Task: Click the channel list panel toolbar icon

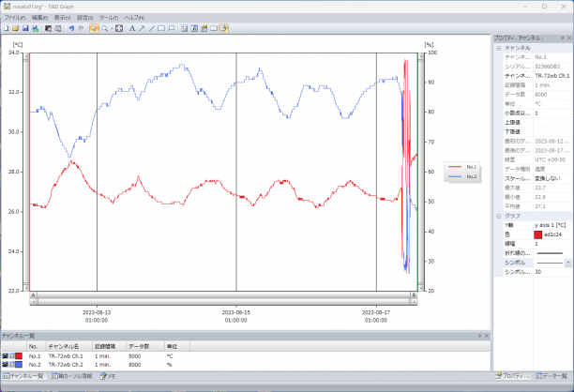Action: tap(184, 28)
